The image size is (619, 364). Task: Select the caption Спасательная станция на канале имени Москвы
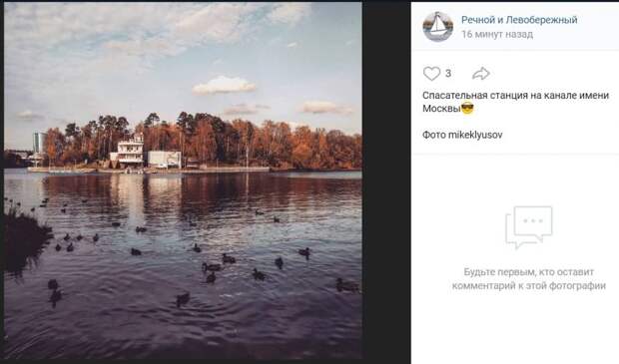coord(515,102)
